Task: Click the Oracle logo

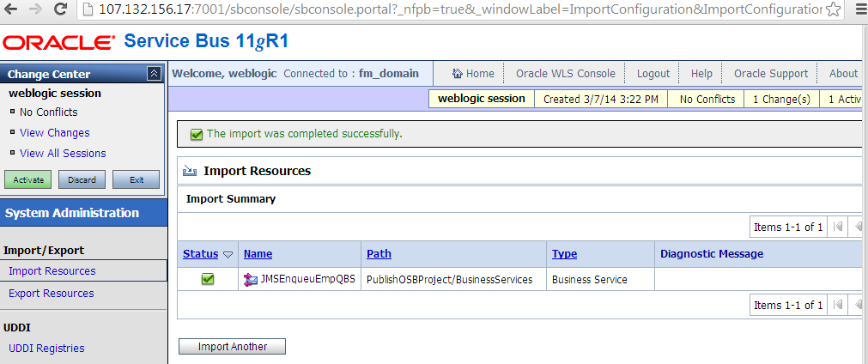Action: 59,42
